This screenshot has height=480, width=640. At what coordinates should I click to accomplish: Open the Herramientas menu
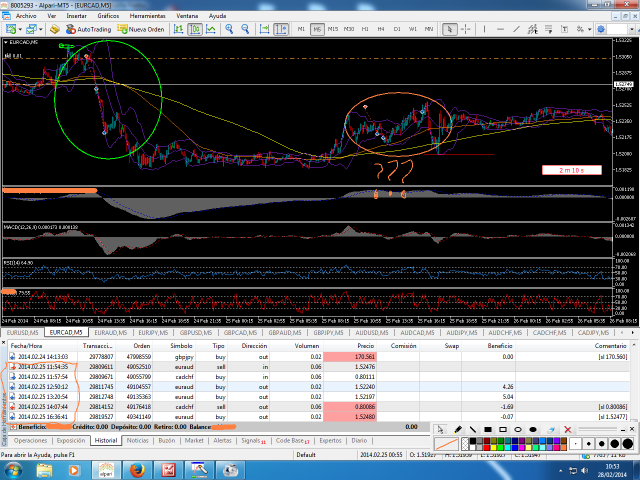(148, 17)
